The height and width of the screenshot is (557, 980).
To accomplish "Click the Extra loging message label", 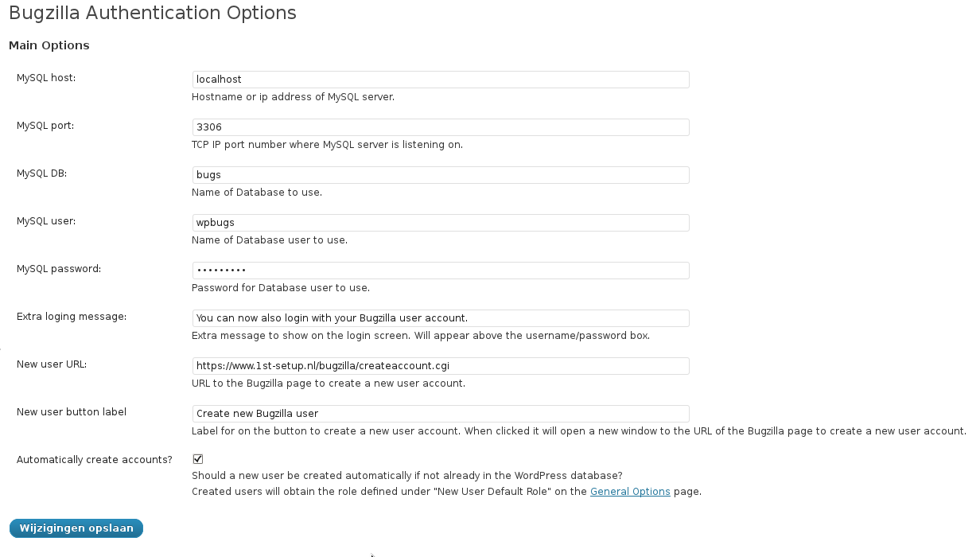I will (x=72, y=317).
